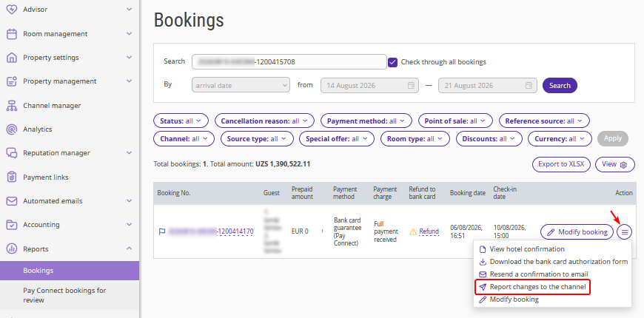The image size is (644, 318).
Task: Select Report changes to the channel
Action: click(x=533, y=287)
